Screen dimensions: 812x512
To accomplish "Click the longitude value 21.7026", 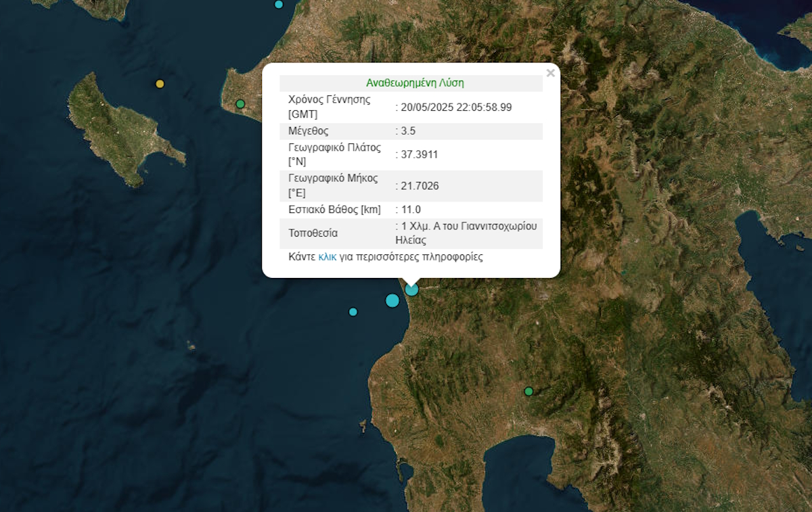I will [419, 185].
